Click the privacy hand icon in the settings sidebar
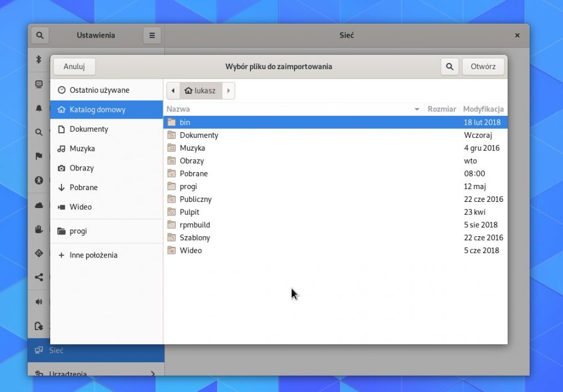563x392 pixels. (39, 229)
